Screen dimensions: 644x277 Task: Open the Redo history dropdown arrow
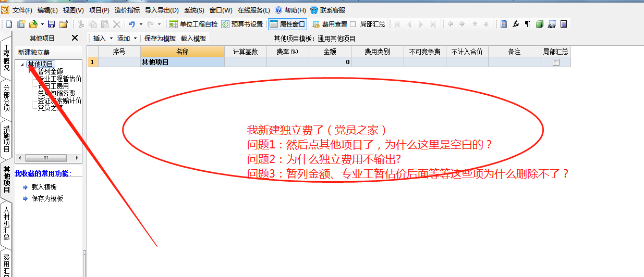159,24
